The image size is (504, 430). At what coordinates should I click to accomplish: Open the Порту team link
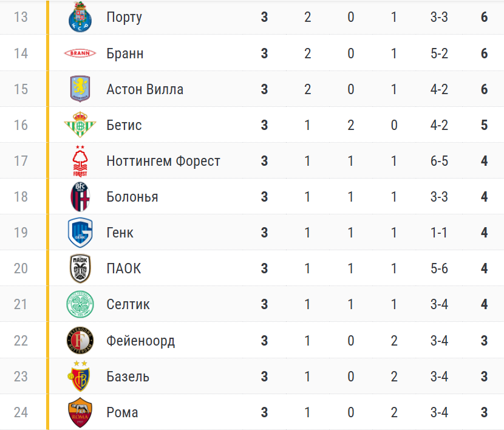124,17
